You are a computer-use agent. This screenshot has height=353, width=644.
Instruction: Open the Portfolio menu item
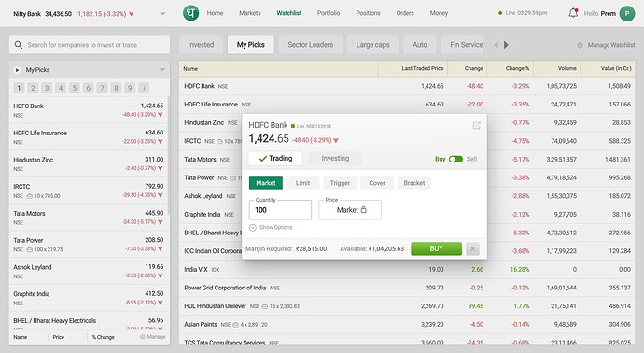(x=329, y=13)
